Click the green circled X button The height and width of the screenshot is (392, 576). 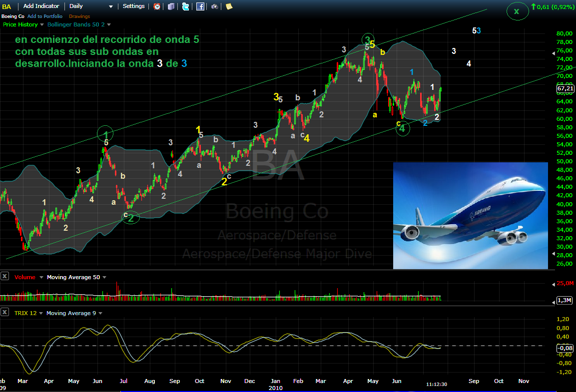517,11
